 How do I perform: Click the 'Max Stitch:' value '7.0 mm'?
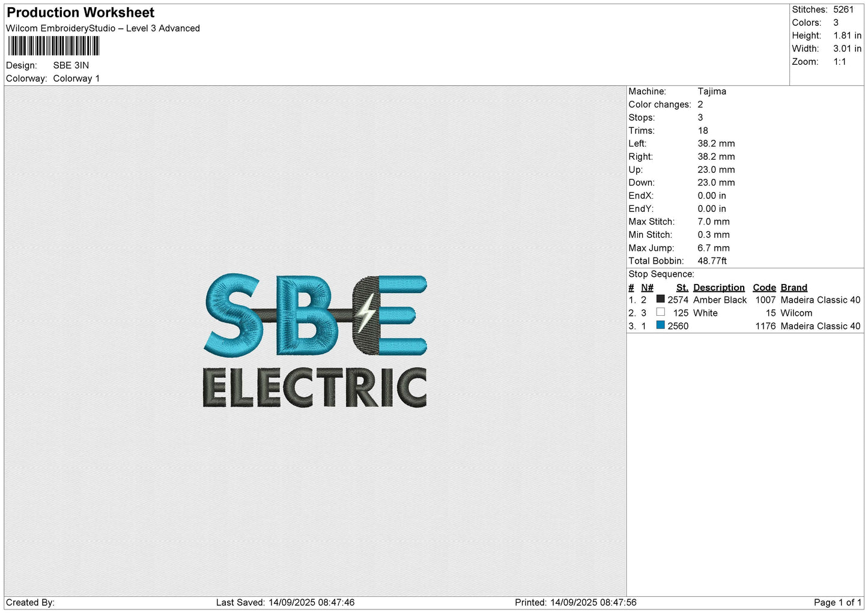(714, 222)
